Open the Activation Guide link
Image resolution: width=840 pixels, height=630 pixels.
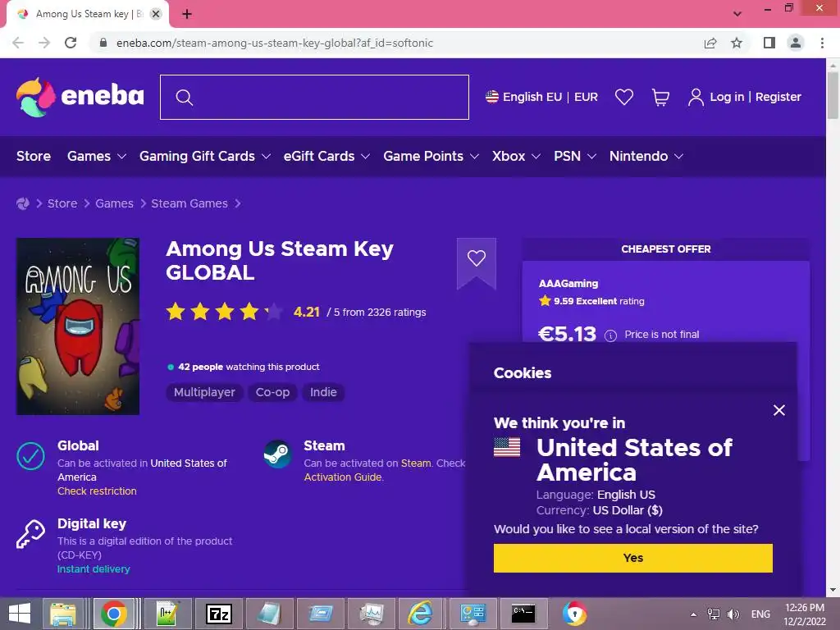coord(343,477)
